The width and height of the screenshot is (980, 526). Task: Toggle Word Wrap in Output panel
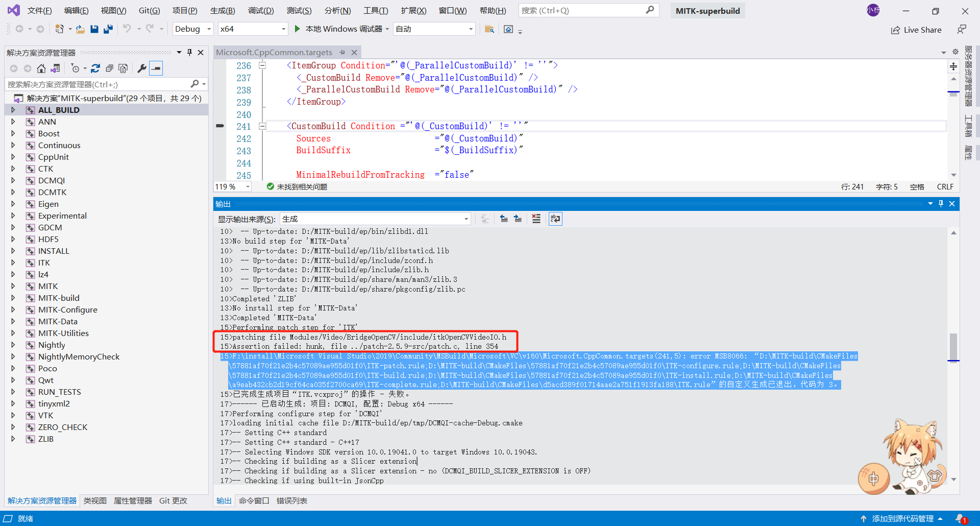(555, 219)
